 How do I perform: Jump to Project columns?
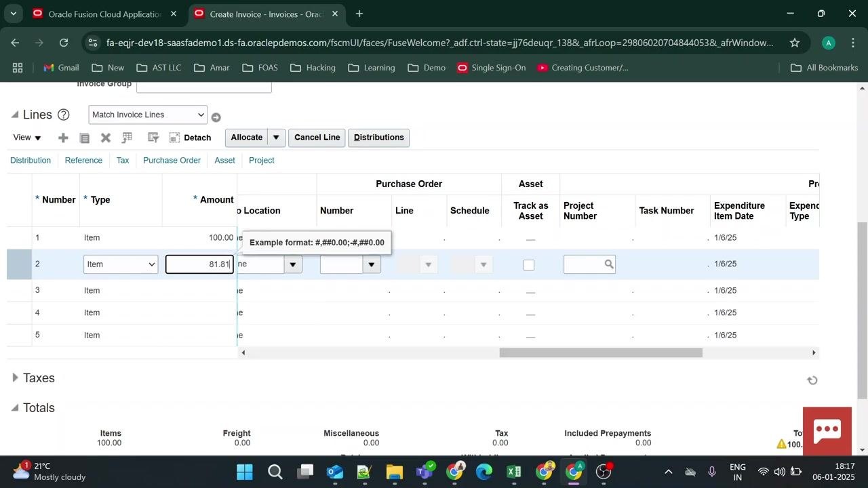262,161
